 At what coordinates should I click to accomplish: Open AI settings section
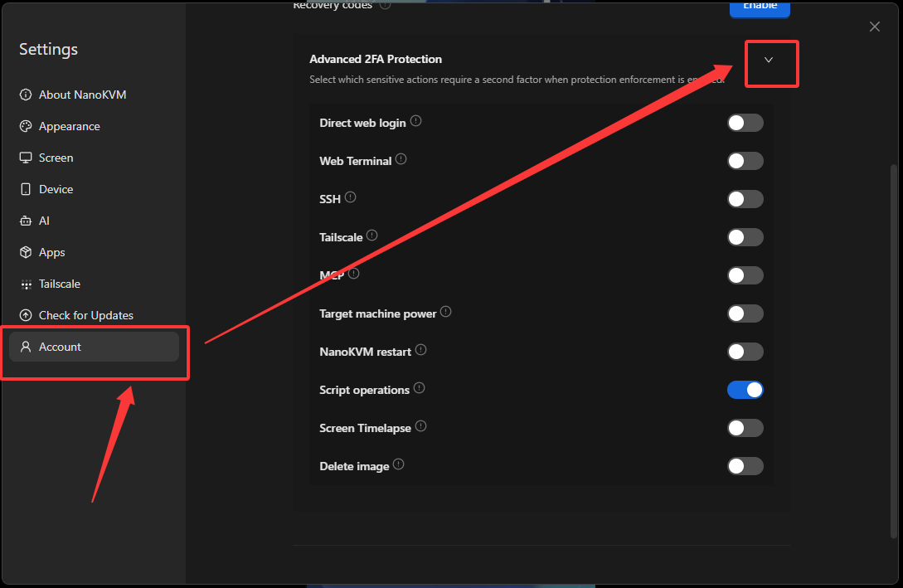pos(94,221)
